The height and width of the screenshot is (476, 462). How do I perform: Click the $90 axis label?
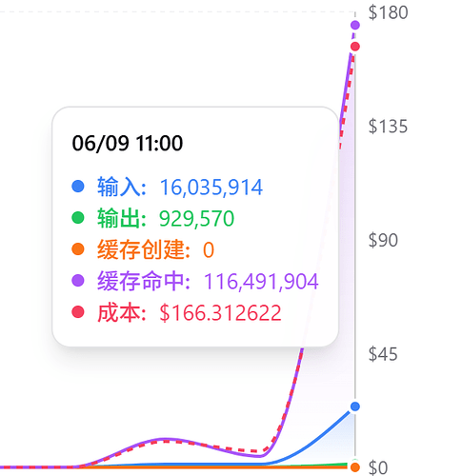383,240
